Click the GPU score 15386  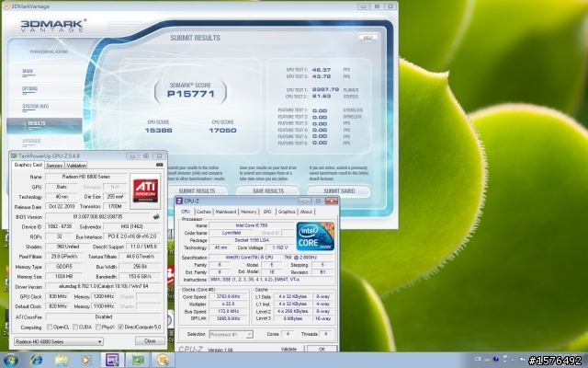[159, 131]
